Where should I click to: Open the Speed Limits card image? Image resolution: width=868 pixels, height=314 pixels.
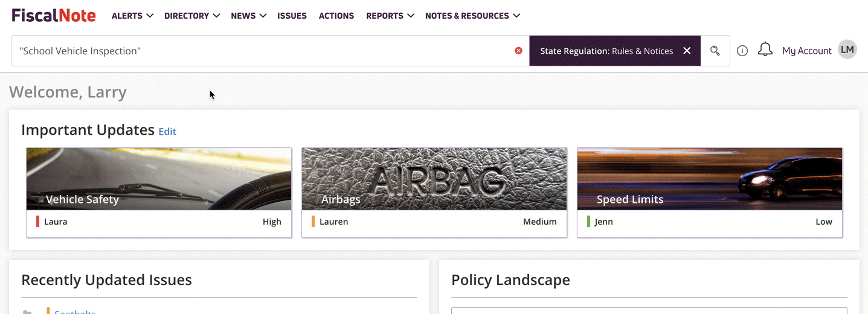pos(710,179)
